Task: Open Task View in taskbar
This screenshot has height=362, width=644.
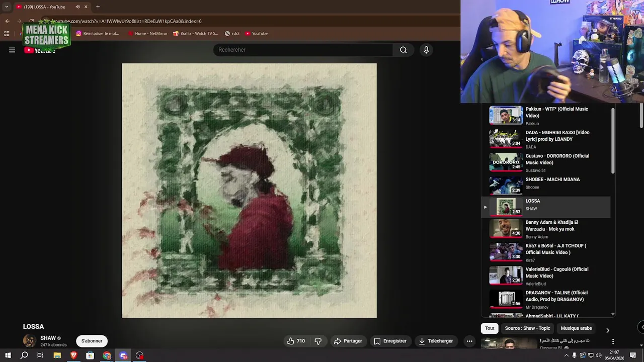Action: pos(40,355)
